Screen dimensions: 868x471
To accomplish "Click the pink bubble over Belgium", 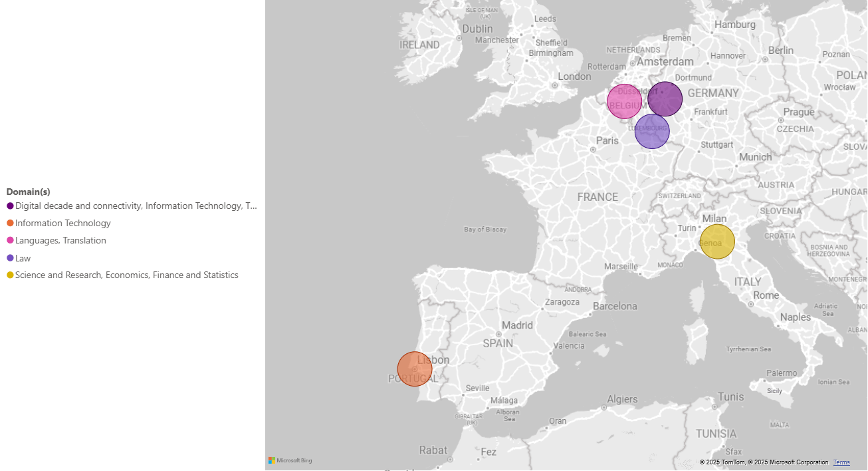I will point(625,102).
